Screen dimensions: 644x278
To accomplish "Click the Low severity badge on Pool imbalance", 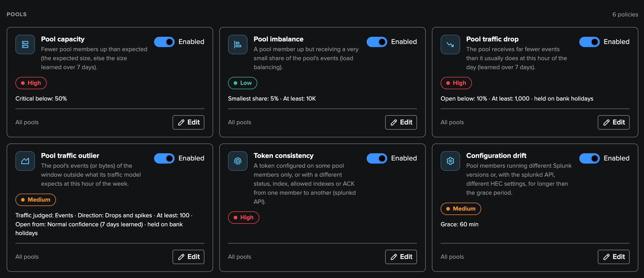I will pos(243,83).
